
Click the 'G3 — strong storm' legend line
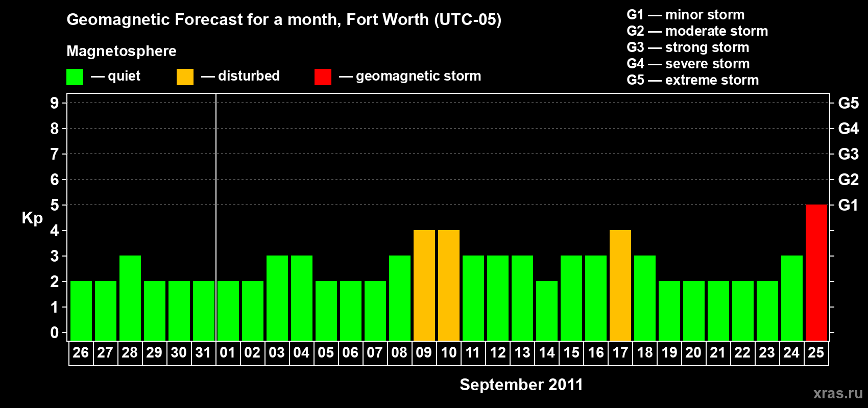pos(688,47)
